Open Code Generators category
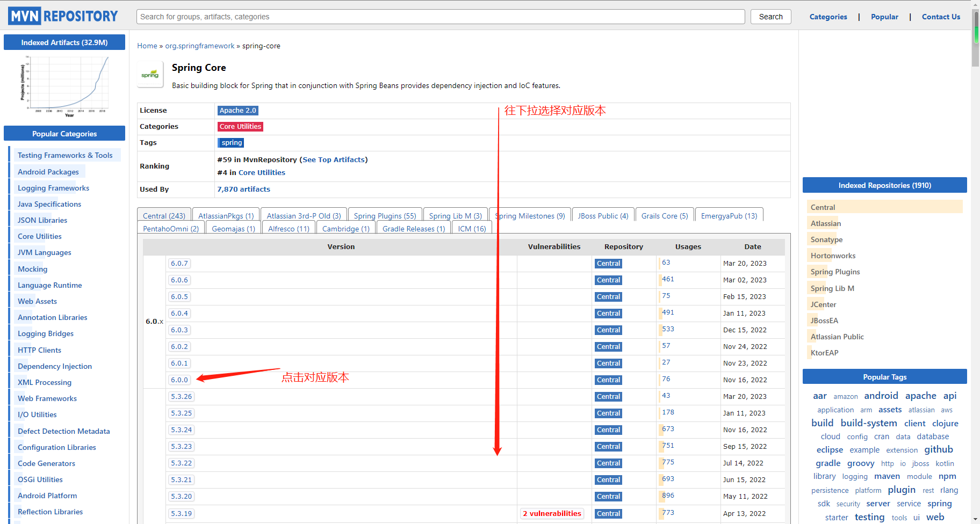980x524 pixels. (x=46, y=463)
